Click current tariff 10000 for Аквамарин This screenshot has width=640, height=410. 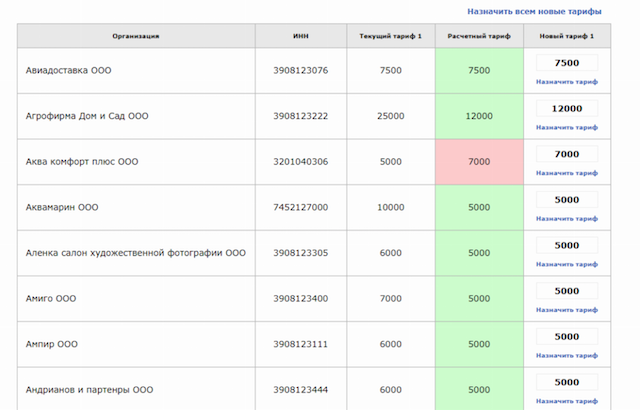click(391, 208)
